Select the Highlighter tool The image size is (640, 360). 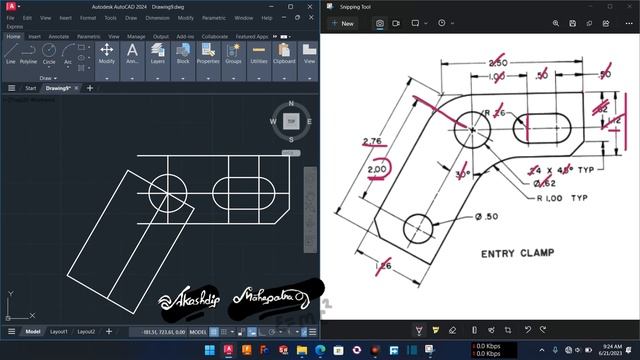point(436,330)
